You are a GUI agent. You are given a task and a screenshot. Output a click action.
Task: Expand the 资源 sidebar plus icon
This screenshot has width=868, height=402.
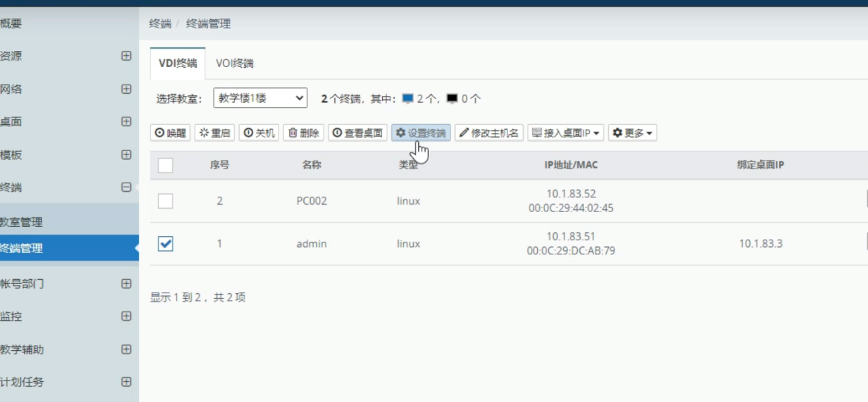[126, 56]
